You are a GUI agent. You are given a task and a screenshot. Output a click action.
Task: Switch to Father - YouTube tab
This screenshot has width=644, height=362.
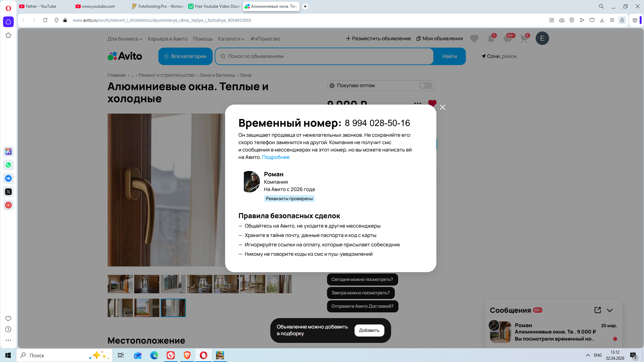(41, 6)
